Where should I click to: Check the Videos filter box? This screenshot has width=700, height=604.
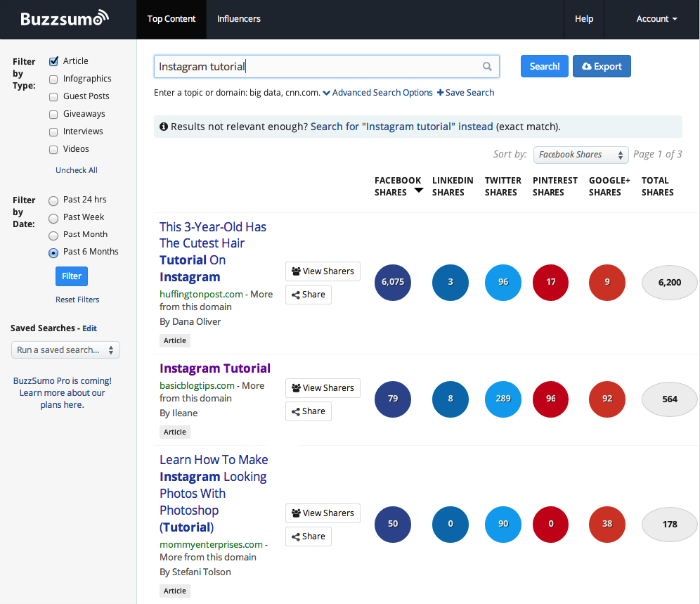pos(54,150)
